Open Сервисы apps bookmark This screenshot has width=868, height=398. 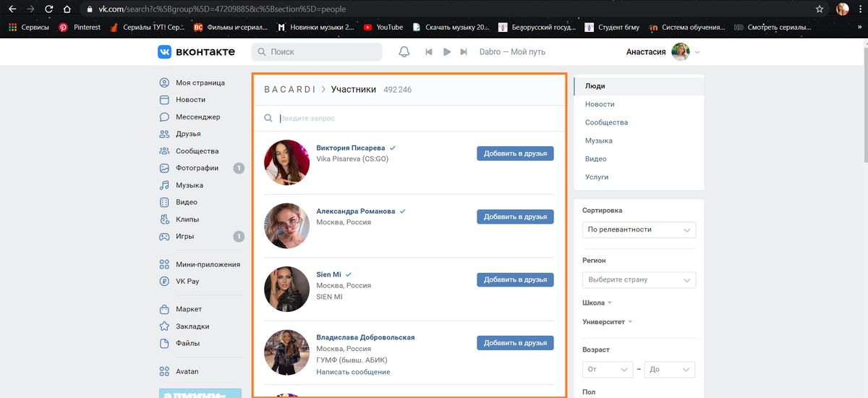28,27
